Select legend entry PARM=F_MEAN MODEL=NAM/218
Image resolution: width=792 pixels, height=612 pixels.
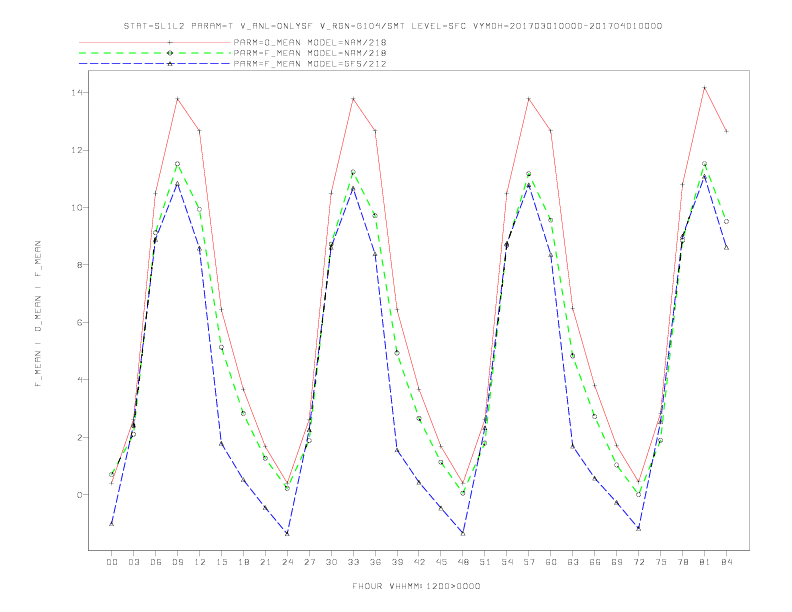(x=310, y=53)
